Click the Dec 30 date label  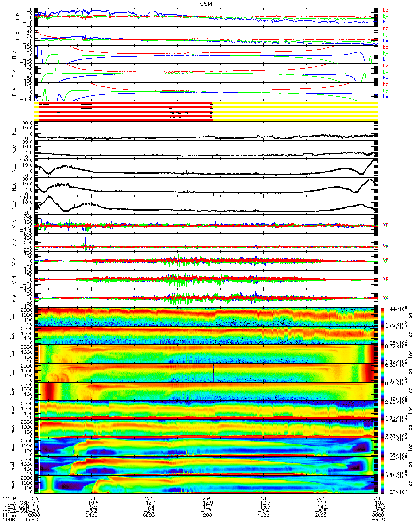click(x=377, y=520)
